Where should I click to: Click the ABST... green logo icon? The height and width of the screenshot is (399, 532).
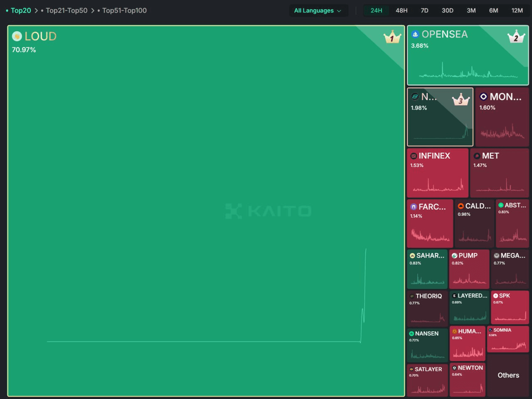501,205
